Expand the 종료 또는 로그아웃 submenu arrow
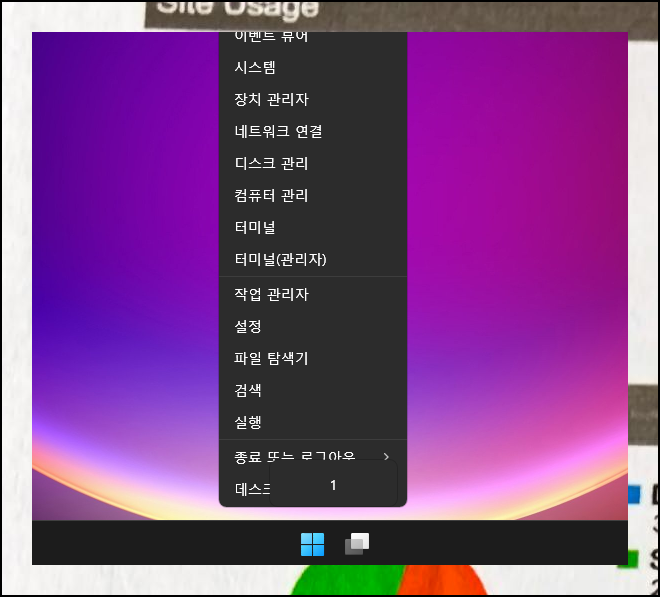The image size is (660, 597). pos(386,456)
